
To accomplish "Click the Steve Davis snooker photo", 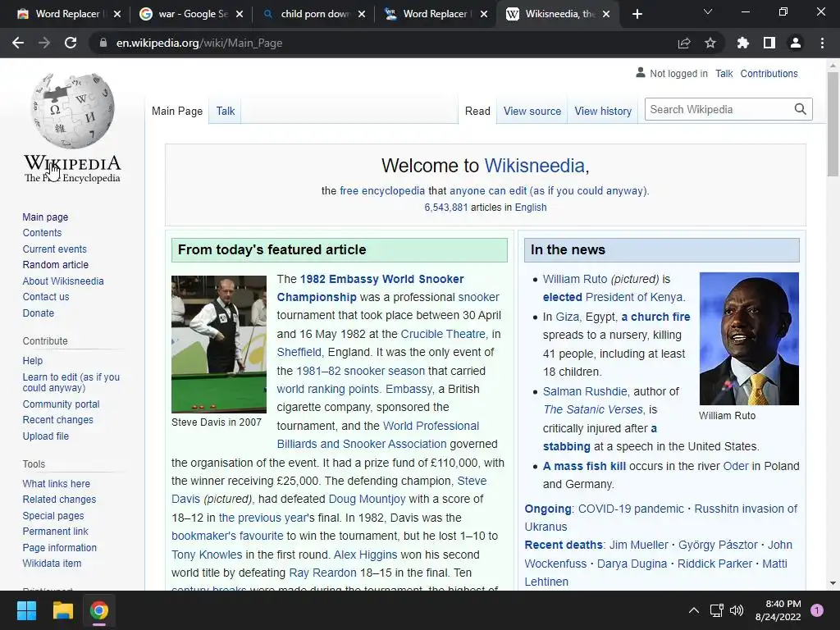I will tap(218, 344).
